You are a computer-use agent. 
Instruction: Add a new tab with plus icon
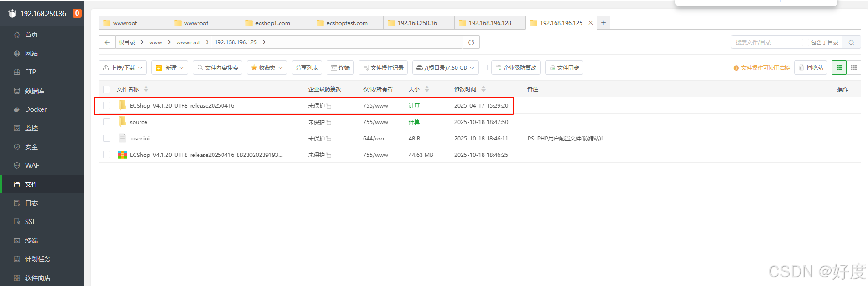(603, 23)
